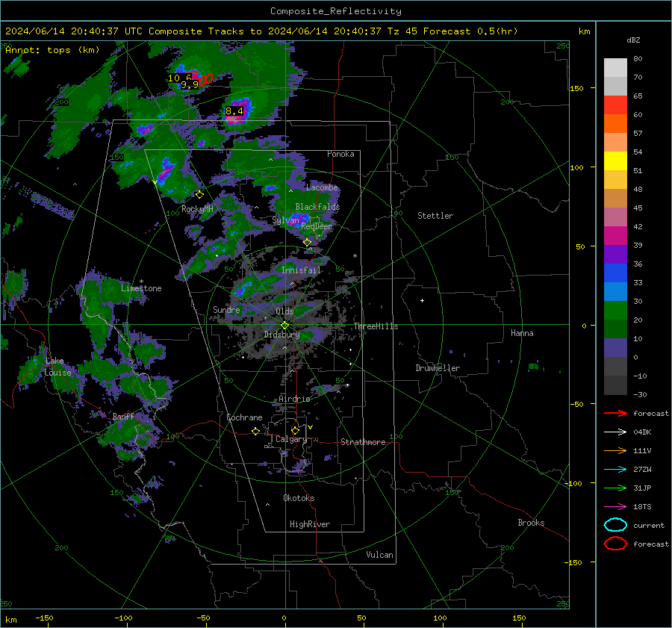
Task: Click the HighRiver city label
Action: [x=310, y=524]
